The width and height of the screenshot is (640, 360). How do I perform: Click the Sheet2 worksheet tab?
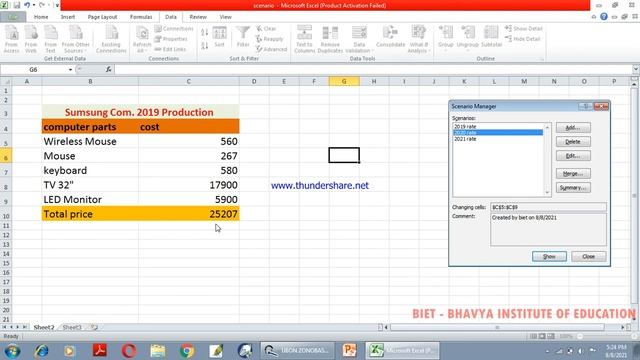[44, 327]
